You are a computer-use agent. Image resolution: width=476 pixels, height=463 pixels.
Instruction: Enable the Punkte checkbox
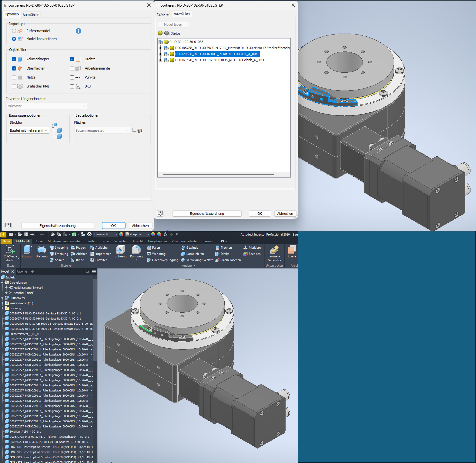(x=72, y=77)
